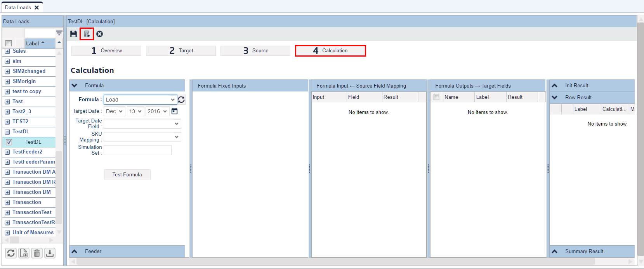Select step 4 Calculation tab
The width and height of the screenshot is (644, 269).
coord(330,51)
